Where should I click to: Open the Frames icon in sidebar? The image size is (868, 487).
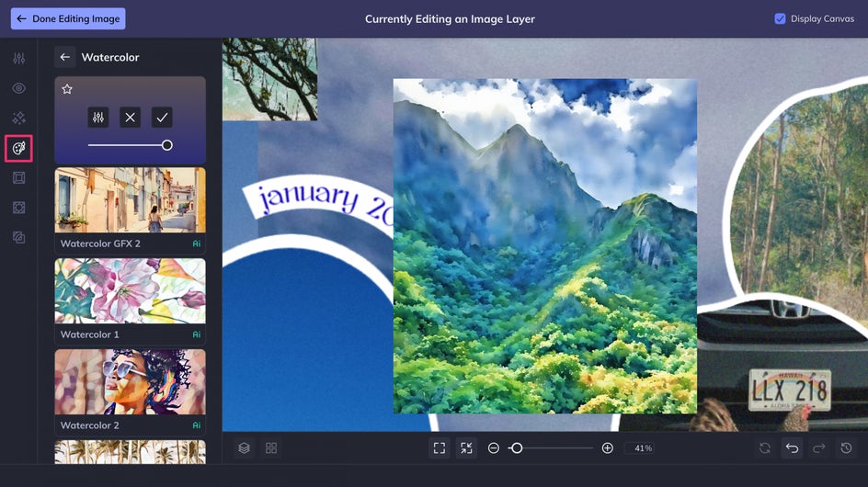tap(18, 177)
